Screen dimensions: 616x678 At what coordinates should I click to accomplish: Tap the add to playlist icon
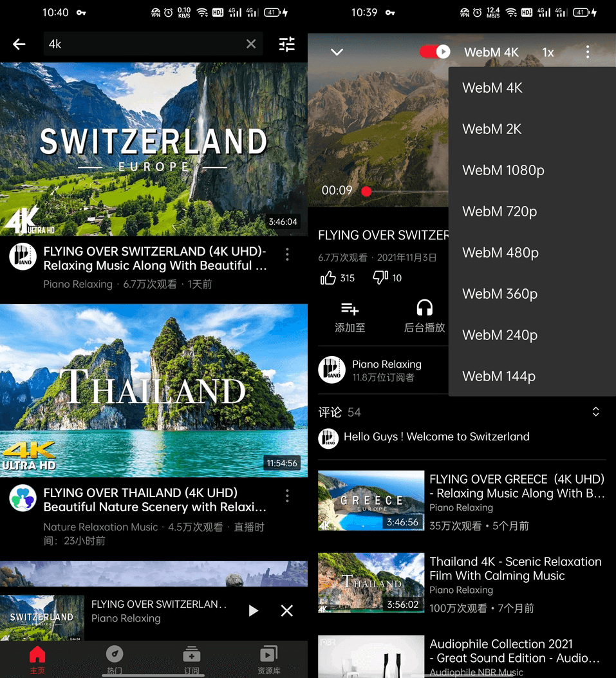(x=350, y=308)
